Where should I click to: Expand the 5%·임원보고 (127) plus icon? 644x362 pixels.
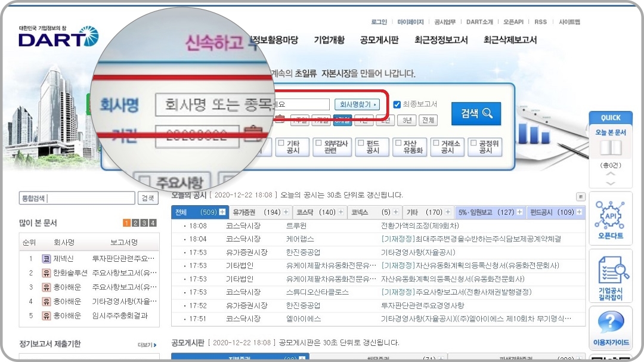[519, 212]
